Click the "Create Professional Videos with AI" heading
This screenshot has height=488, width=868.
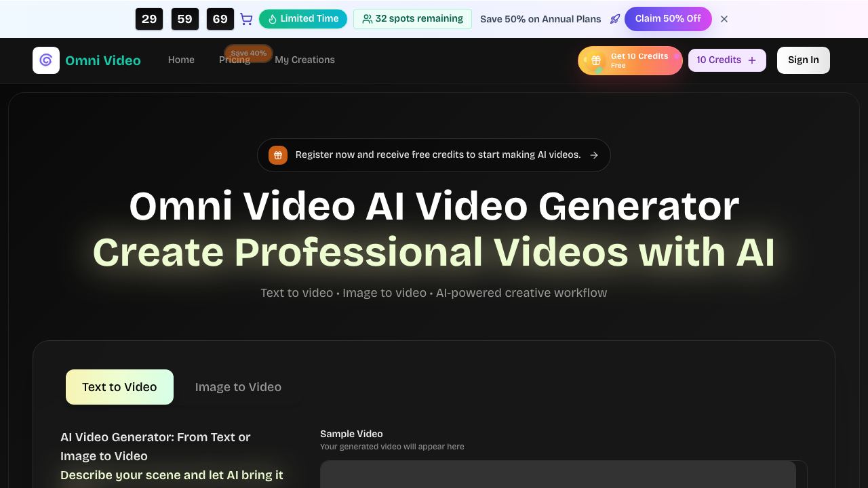tap(434, 252)
